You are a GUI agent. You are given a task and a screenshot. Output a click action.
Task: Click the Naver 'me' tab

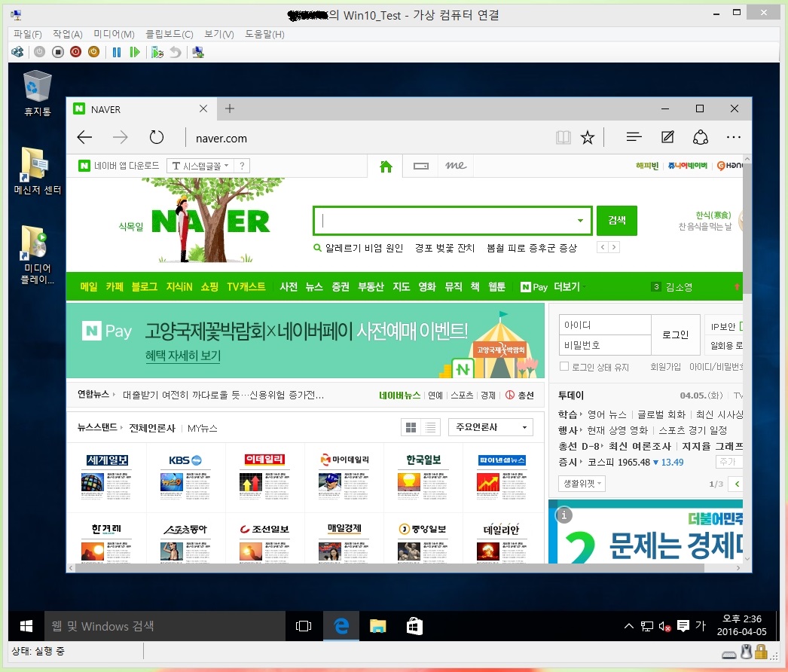coord(456,165)
